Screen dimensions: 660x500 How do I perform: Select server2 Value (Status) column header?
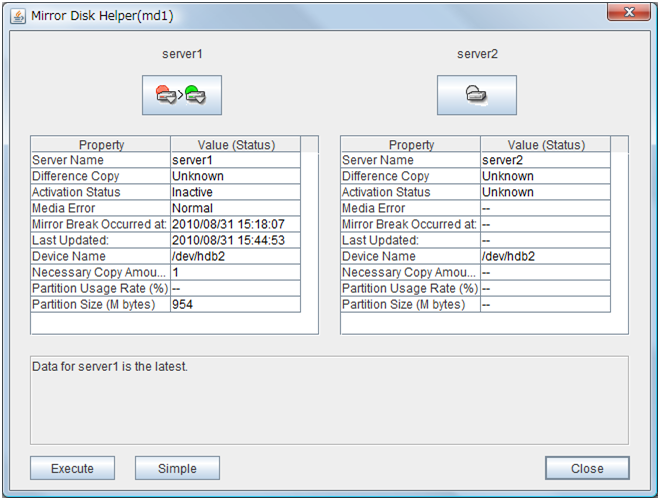click(546, 145)
